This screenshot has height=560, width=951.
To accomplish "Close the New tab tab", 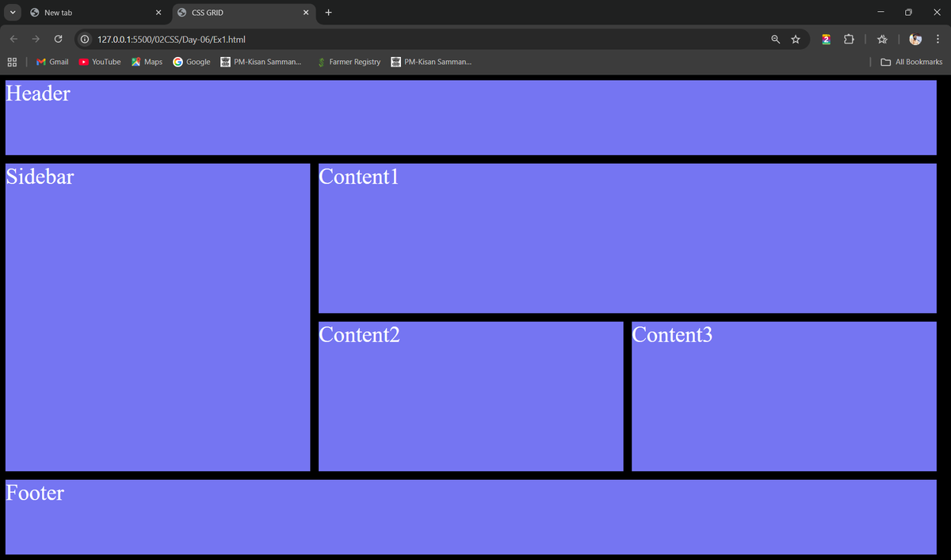I will coord(158,13).
